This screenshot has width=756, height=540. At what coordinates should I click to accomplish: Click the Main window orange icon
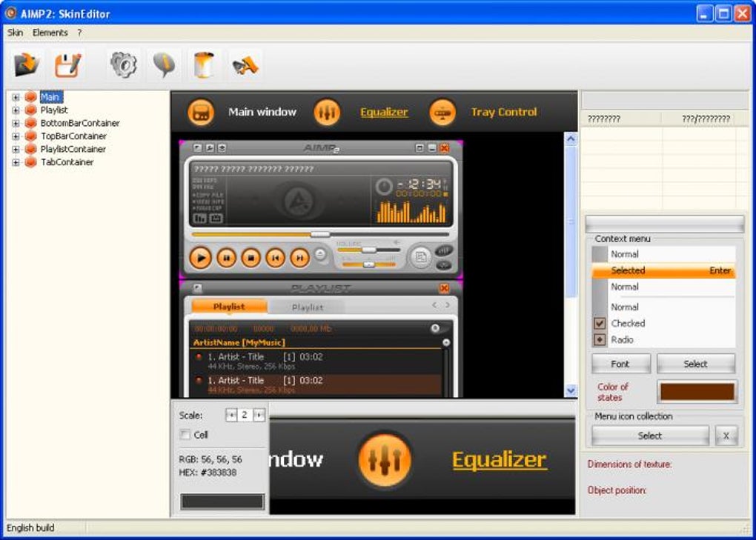coord(201,113)
